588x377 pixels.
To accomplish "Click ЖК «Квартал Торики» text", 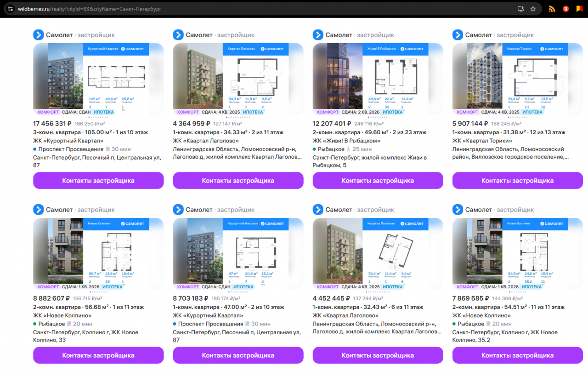I will click(482, 141).
